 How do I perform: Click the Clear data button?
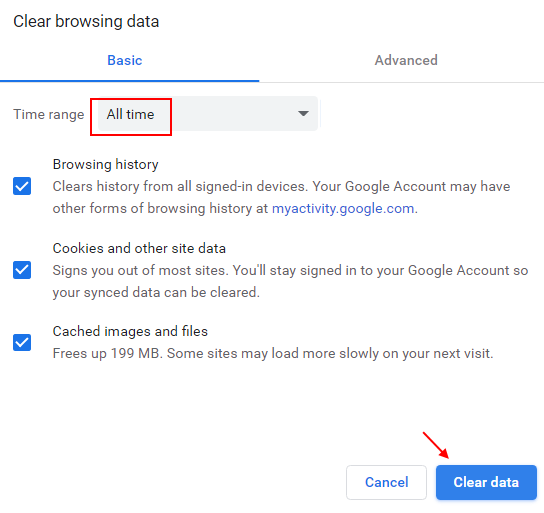click(486, 482)
